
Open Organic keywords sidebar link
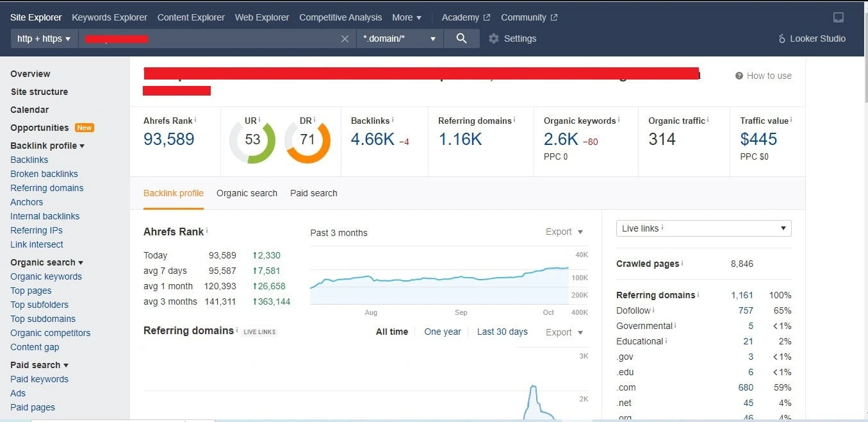coord(46,276)
